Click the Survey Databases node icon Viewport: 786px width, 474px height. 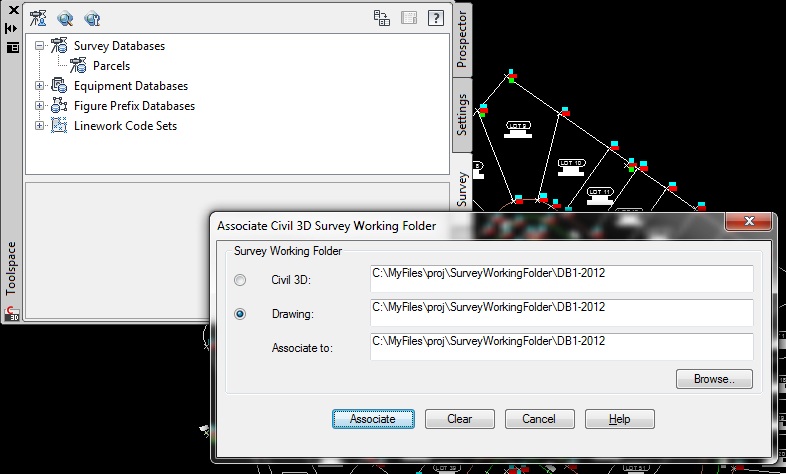click(x=59, y=45)
